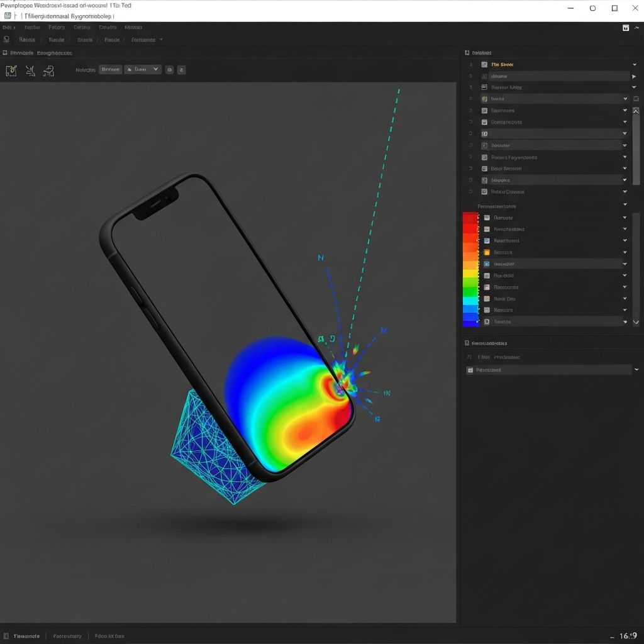Click the monitor icon beside the Basis tree item
This screenshot has height=644, width=644.
636,98
